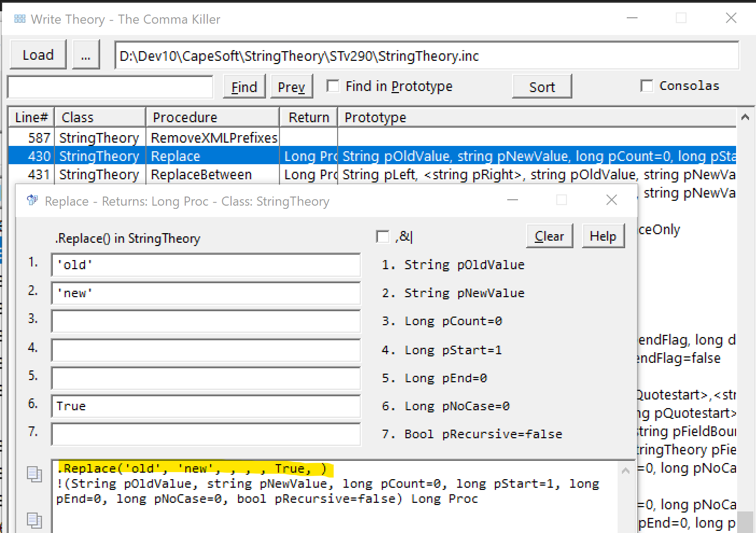Click parameter 3 pCount input field
The height and width of the screenshot is (533, 756).
[x=206, y=321]
